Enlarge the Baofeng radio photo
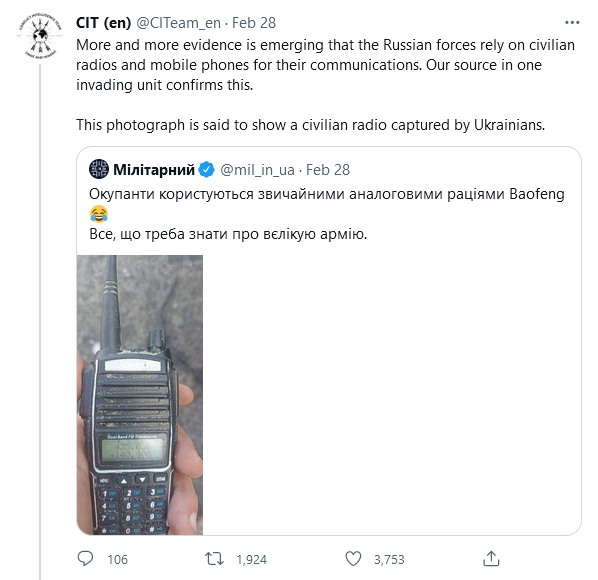Viewport: 598px width, 580px height. [x=140, y=395]
